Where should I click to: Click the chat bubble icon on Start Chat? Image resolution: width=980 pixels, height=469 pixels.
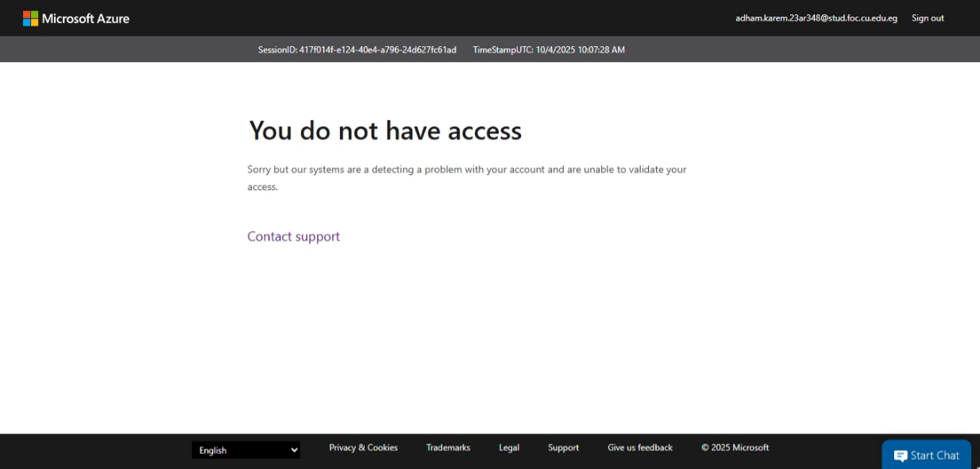tap(901, 455)
